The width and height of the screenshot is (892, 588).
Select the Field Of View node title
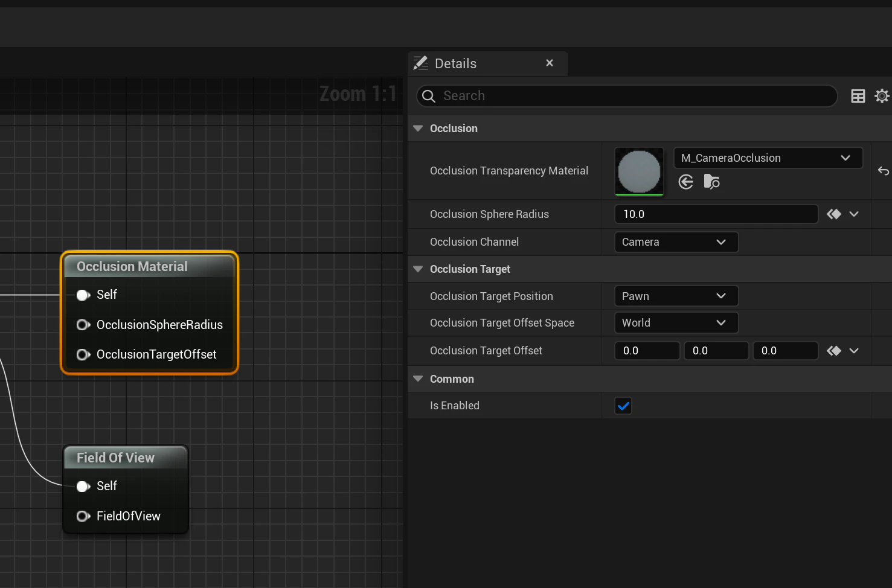coord(115,458)
